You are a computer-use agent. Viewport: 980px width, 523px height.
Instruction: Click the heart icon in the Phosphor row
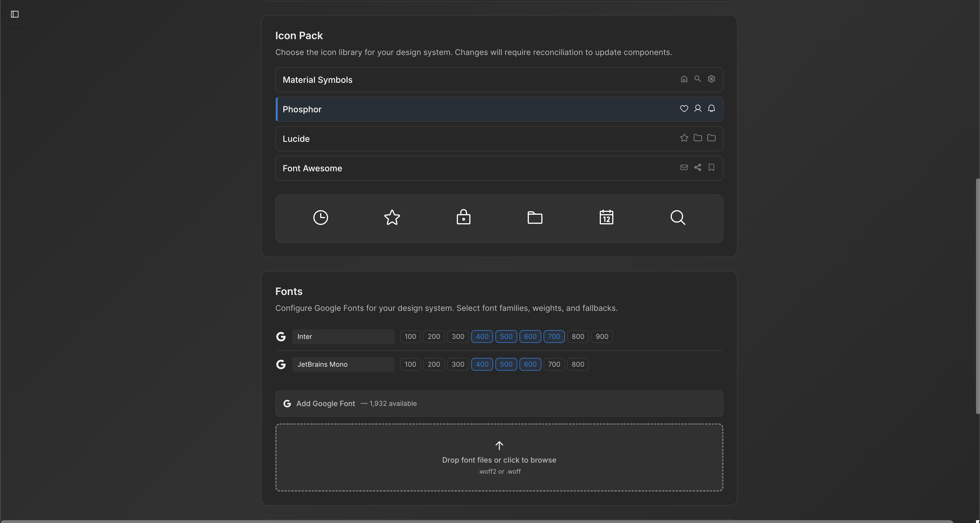click(684, 108)
